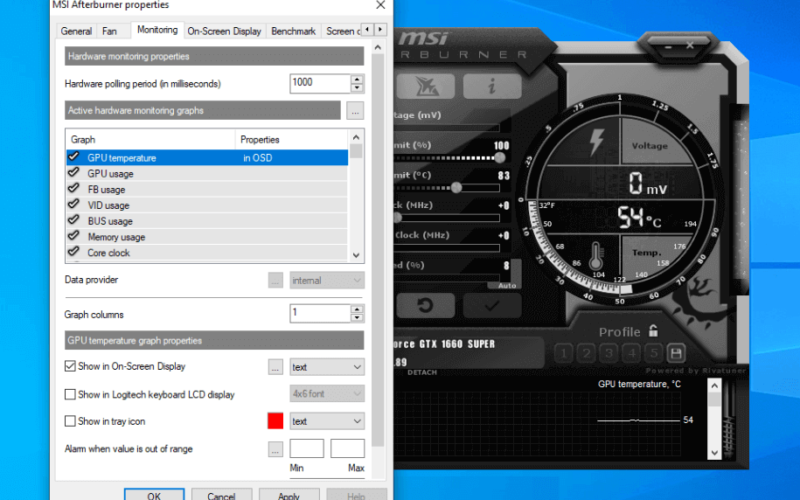The height and width of the screenshot is (500, 800).
Task: Click the power limit slider knob at 100
Action: click(x=500, y=158)
